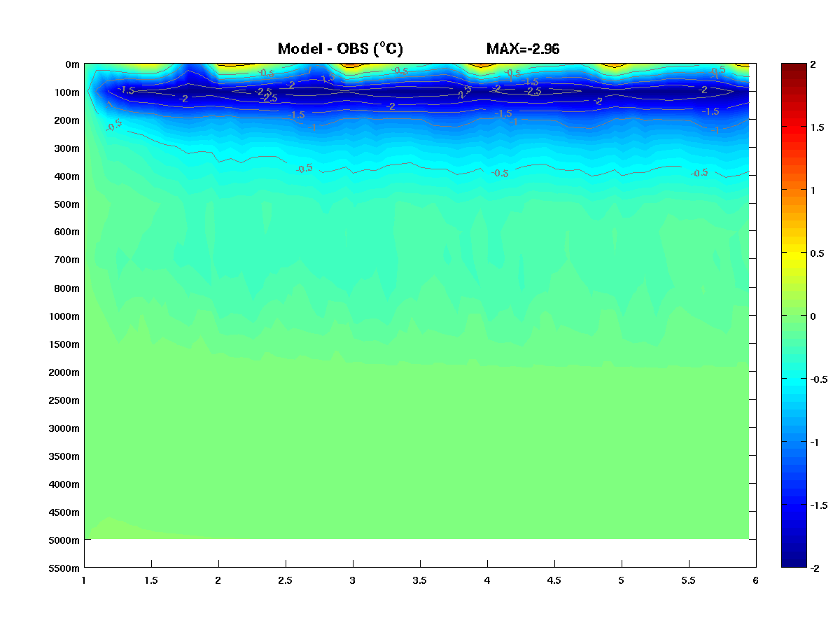
Task: Click the x-axis tick label "4"
Action: point(487,580)
